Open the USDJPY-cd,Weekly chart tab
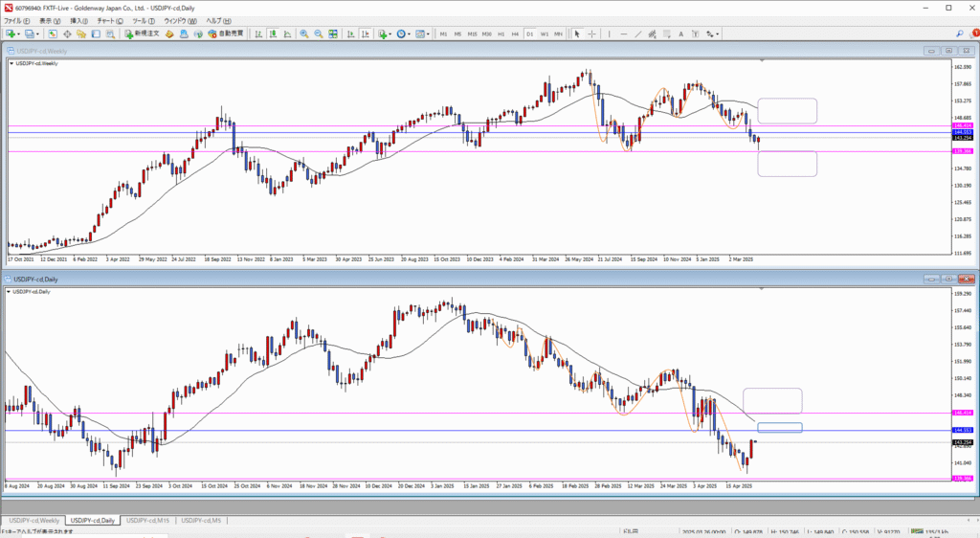 coord(34,520)
